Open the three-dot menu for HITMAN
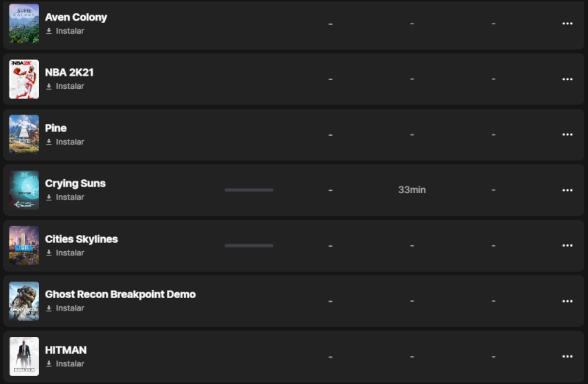 567,356
